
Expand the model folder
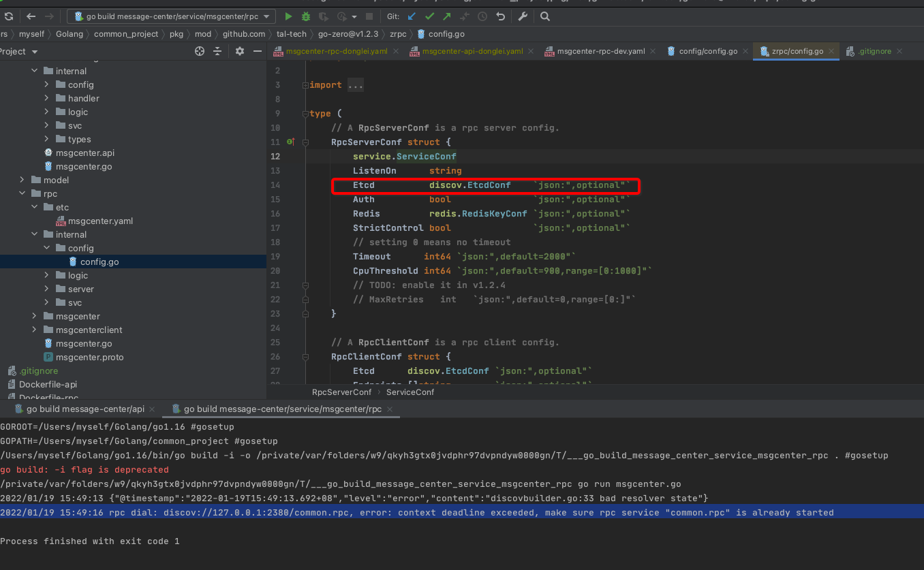coord(22,180)
